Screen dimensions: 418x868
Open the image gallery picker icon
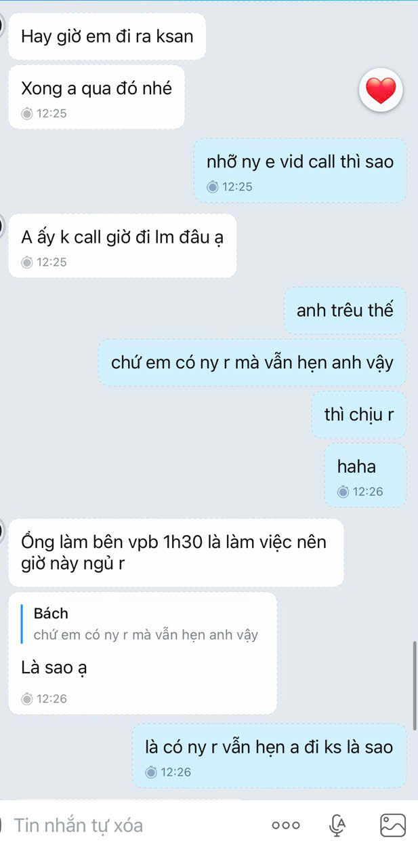393,825
